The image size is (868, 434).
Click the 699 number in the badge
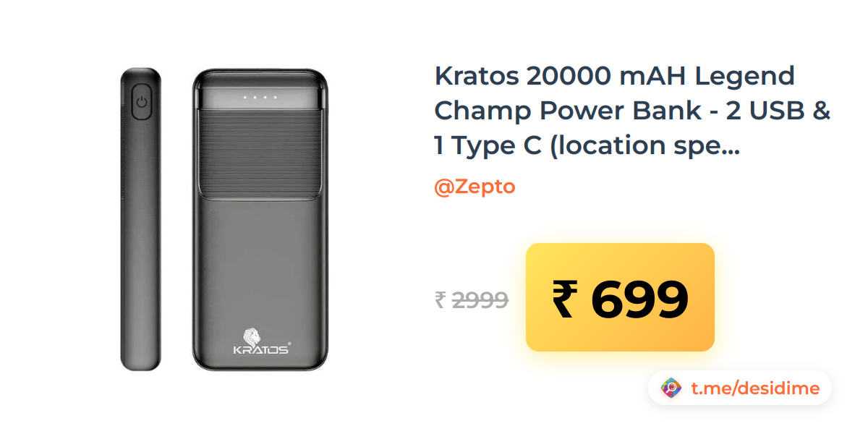click(639, 299)
